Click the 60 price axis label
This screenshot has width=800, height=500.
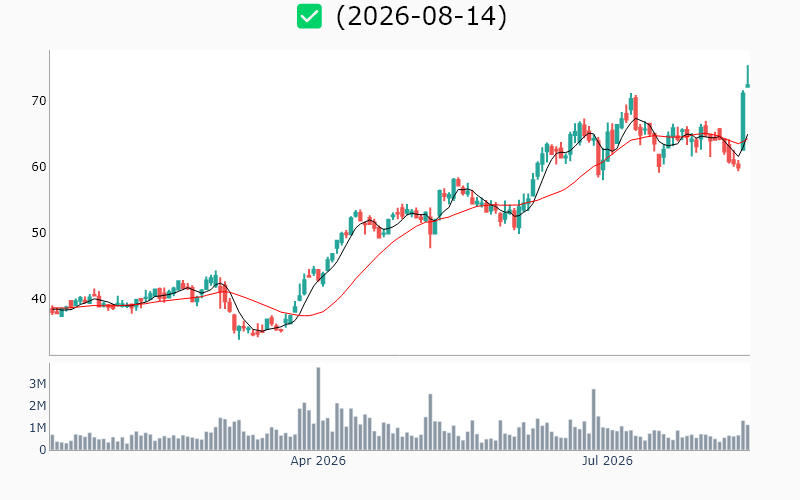[x=39, y=167]
